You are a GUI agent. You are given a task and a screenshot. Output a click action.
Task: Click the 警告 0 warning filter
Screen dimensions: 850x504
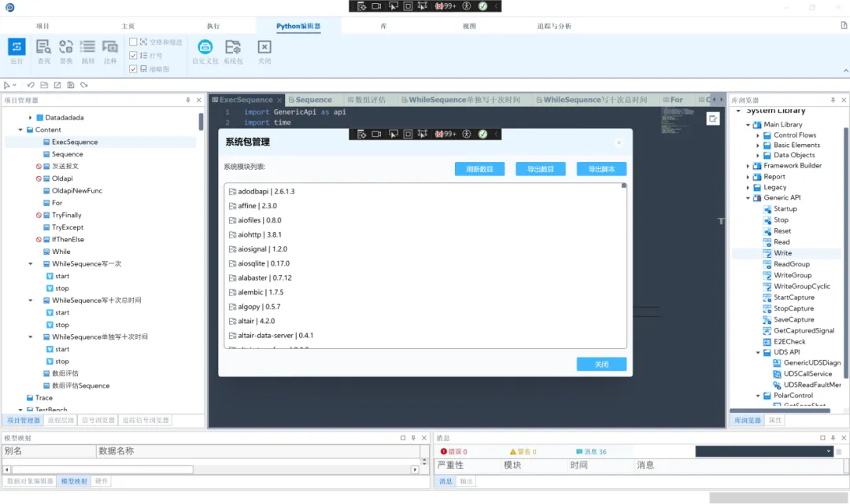523,451
